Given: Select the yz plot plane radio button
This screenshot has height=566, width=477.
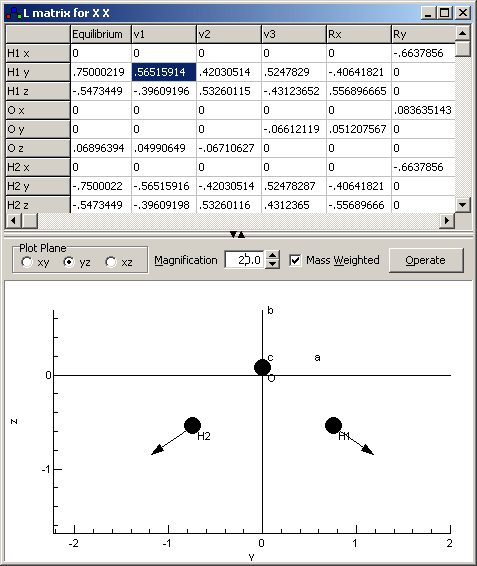Looking at the screenshot, I should [69, 262].
